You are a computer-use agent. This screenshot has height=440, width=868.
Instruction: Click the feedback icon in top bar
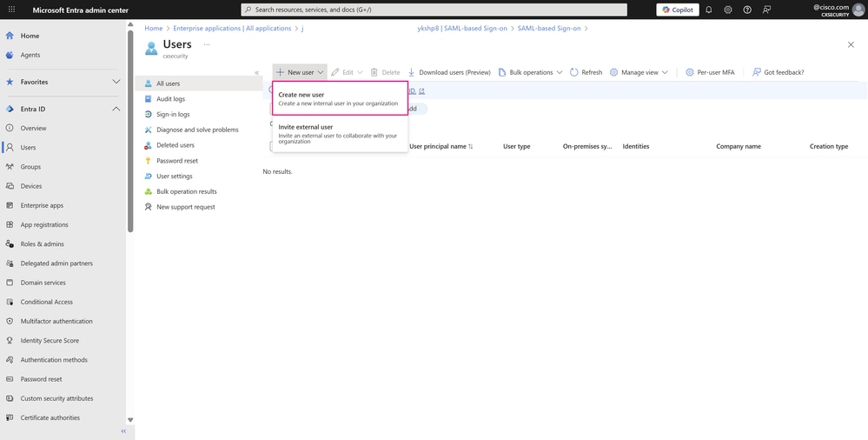766,10
